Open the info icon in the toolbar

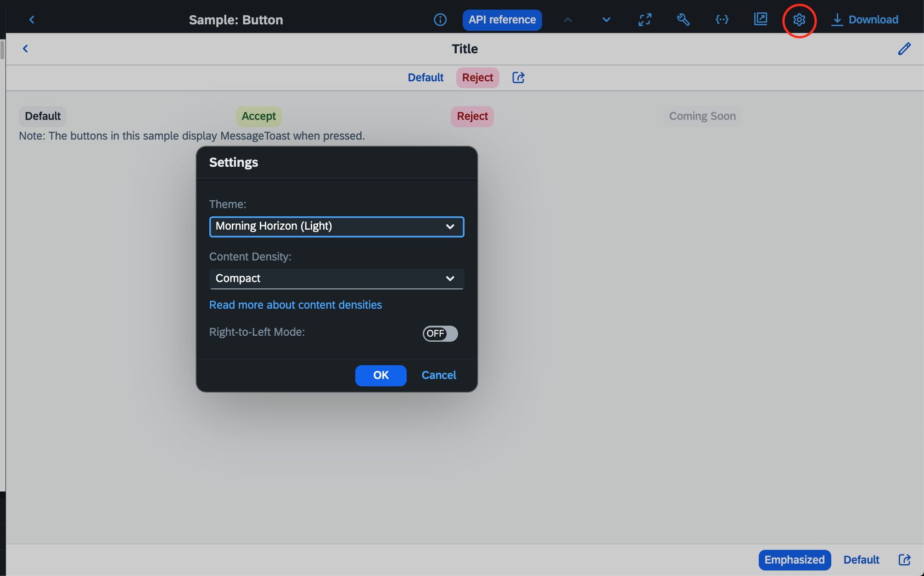click(440, 20)
